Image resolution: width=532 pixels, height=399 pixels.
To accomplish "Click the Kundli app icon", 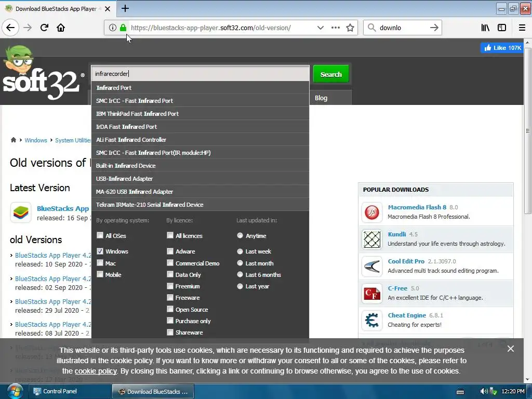I will pyautogui.click(x=372, y=239).
